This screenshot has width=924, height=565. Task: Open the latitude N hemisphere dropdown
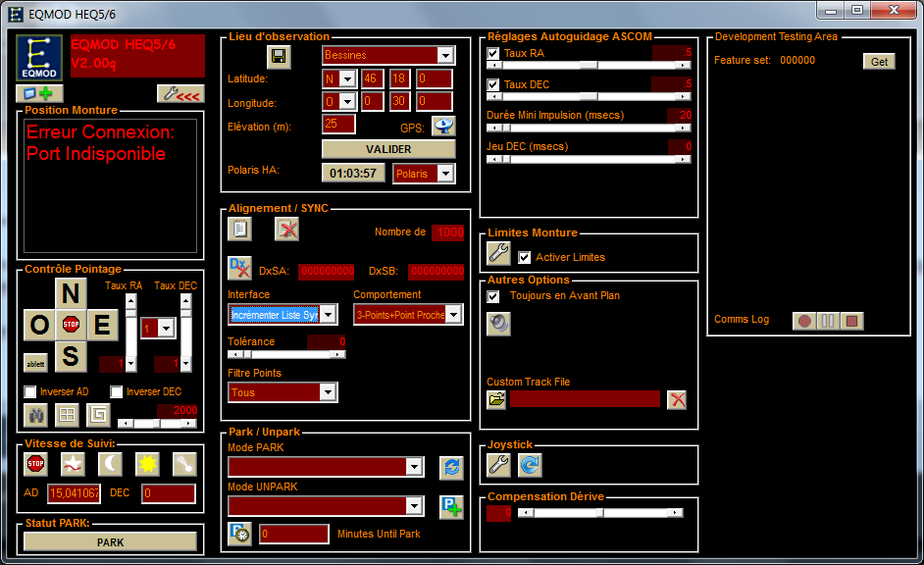347,78
